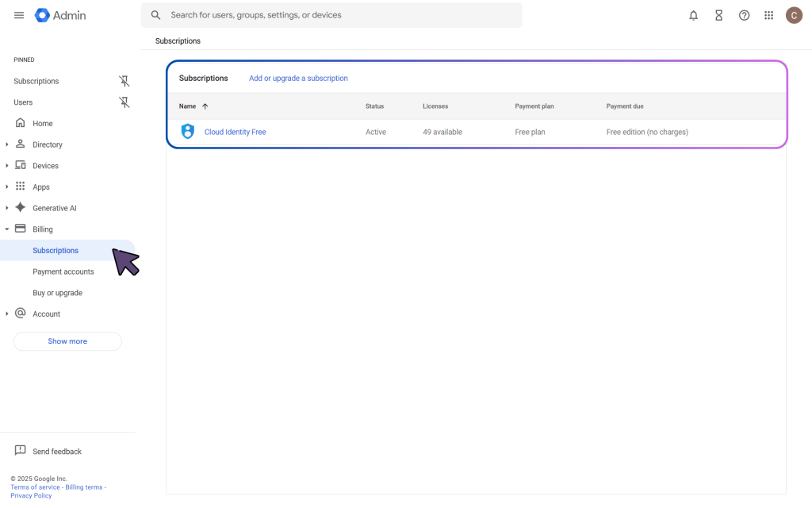This screenshot has width=812, height=508.
Task: Open the Cloud Identity Free subscription
Action: click(x=235, y=133)
